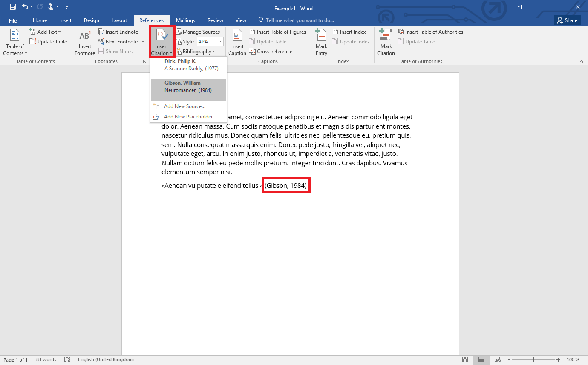Switch to the Review tab

215,20
